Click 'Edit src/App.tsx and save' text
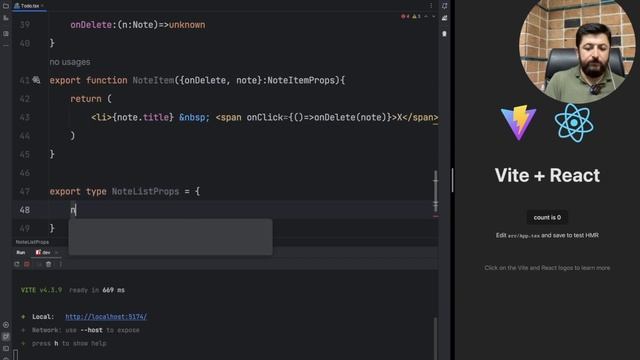 (547, 235)
